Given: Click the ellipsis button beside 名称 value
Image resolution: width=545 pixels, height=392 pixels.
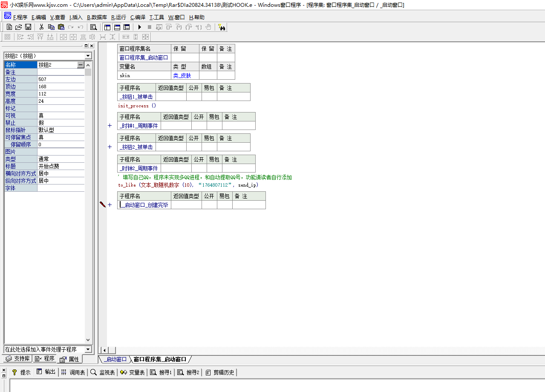Looking at the screenshot, I should click(x=81, y=65).
